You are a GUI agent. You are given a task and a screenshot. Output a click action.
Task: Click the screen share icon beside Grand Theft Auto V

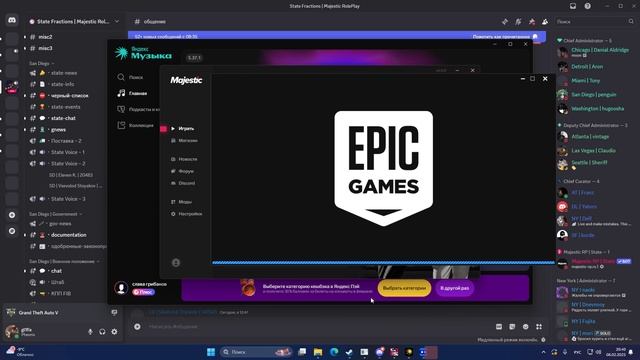tap(114, 313)
